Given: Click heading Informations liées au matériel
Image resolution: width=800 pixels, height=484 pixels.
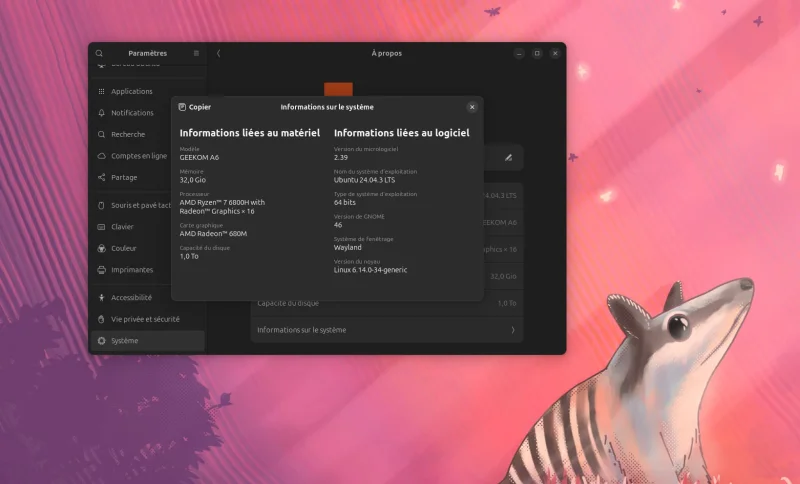Looking at the screenshot, I should pyautogui.click(x=249, y=133).
